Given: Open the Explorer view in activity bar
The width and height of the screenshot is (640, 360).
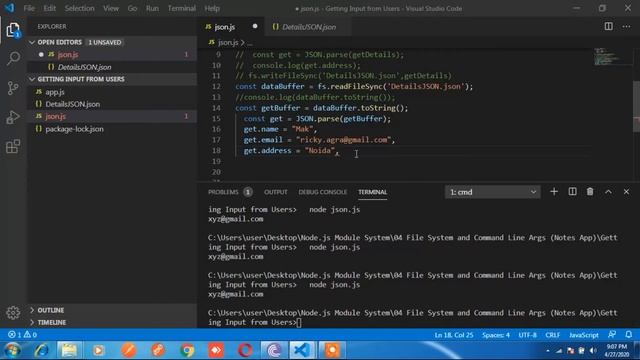Looking at the screenshot, I should click(13, 30).
